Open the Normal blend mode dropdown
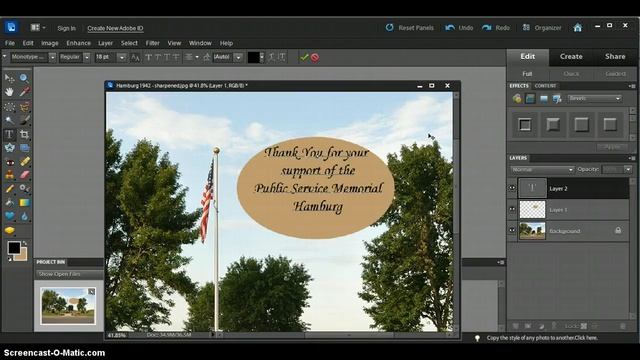This screenshot has width=640, height=360. click(x=542, y=169)
